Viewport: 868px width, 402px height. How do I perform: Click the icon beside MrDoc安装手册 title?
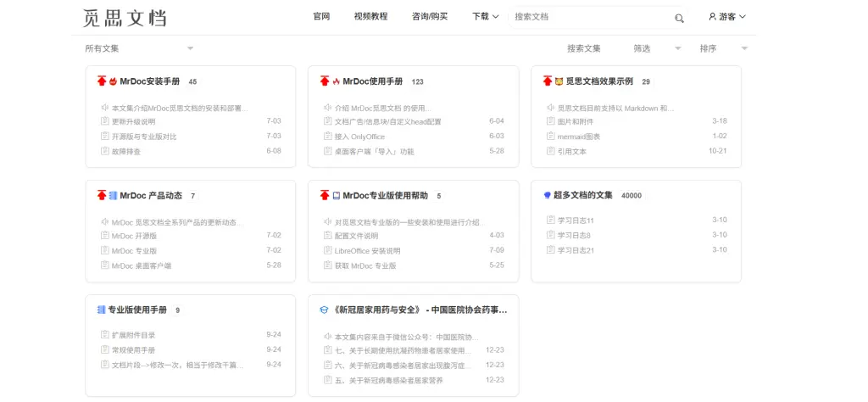pyautogui.click(x=113, y=81)
